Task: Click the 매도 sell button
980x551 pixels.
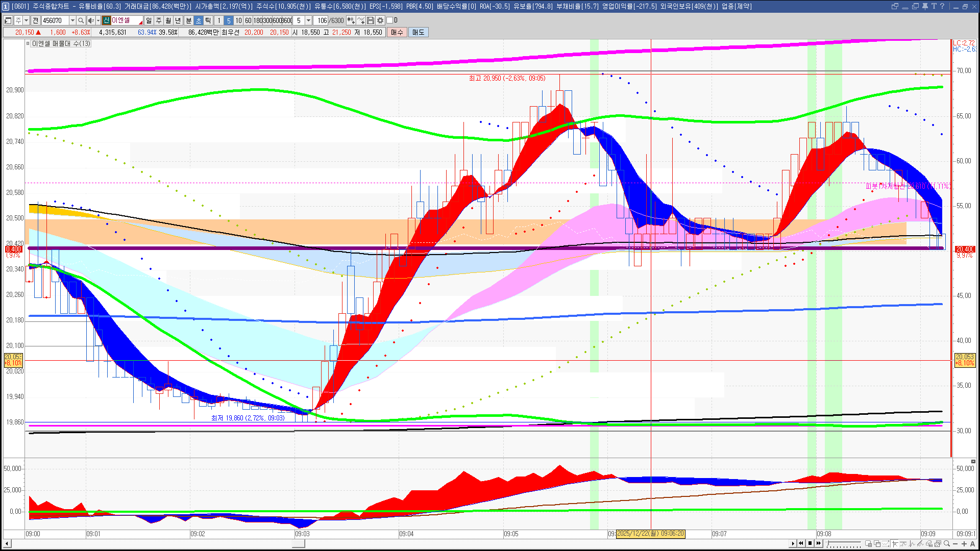Action: (x=418, y=32)
